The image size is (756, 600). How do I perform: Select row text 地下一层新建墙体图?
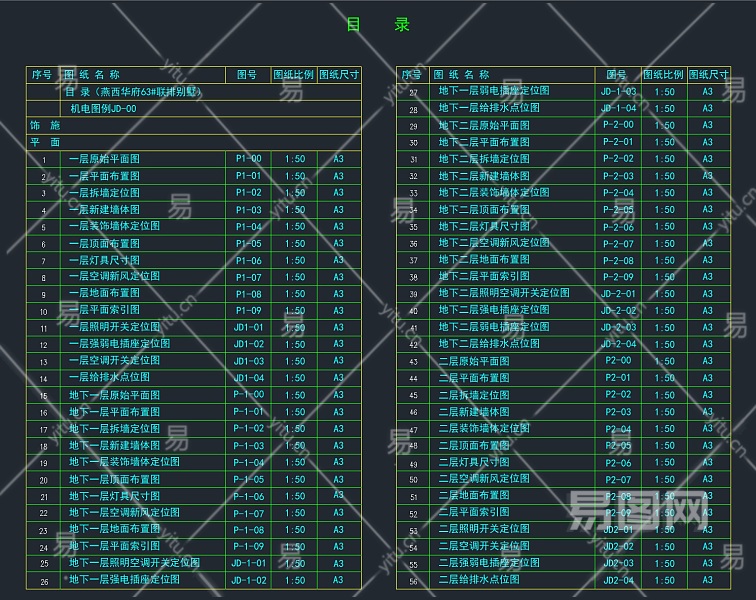point(114,446)
